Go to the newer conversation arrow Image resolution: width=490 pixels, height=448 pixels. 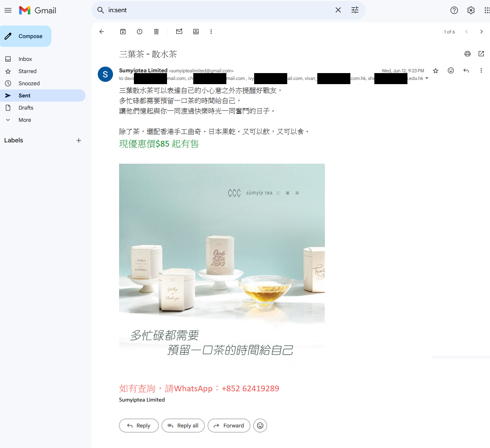click(466, 32)
